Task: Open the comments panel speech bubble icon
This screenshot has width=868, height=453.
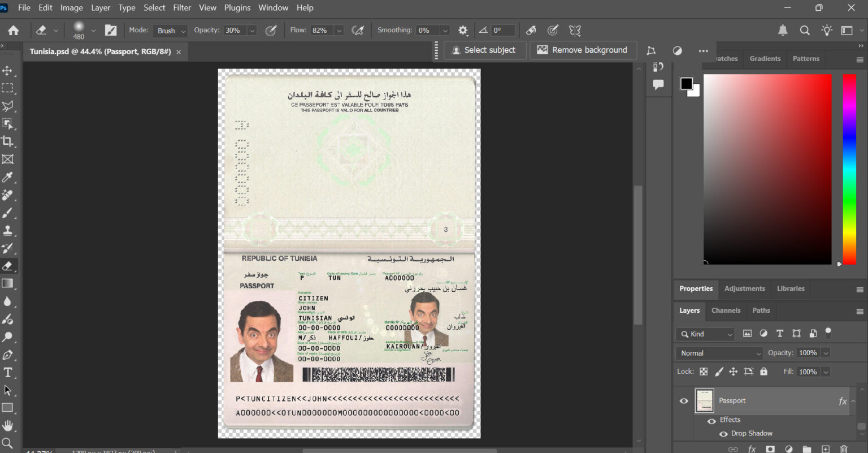Action: (x=658, y=85)
